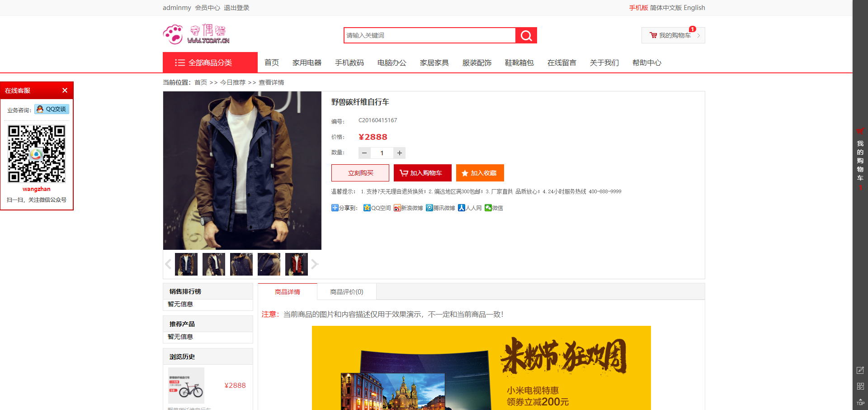Image resolution: width=868 pixels, height=410 pixels.
Task: Show next thumbnails with right arrow
Action: pos(315,264)
